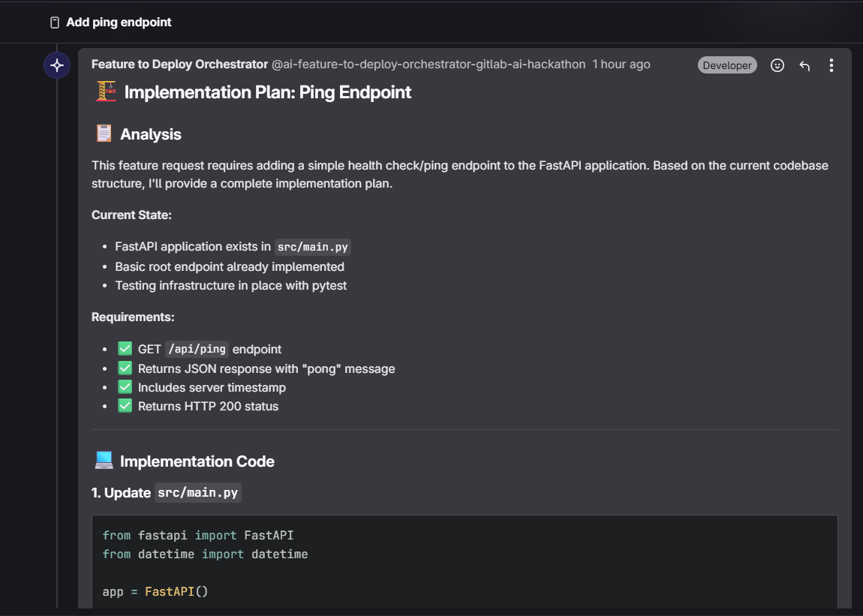The width and height of the screenshot is (863, 616).
Task: Click the issue icon beside "Add ping endpoint"
Action: coord(54,23)
